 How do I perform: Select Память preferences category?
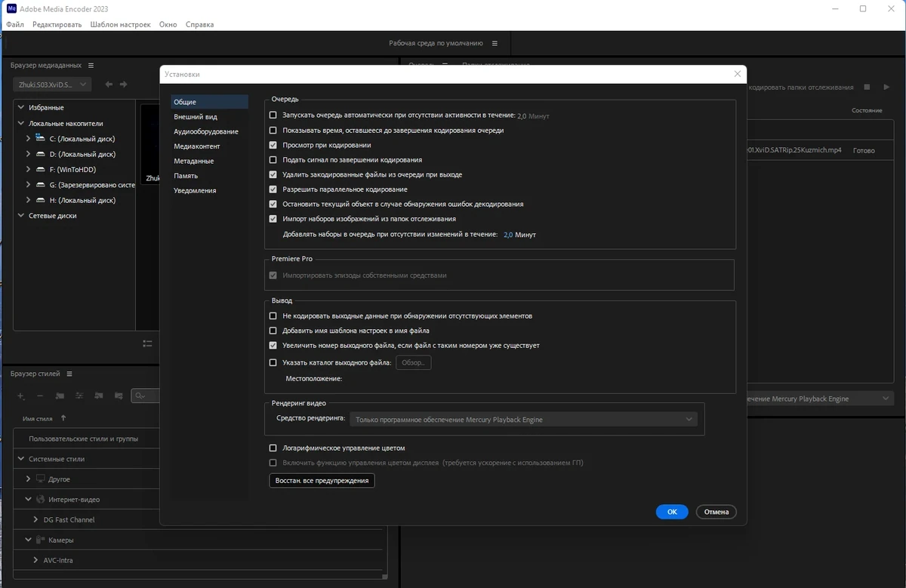point(209,176)
